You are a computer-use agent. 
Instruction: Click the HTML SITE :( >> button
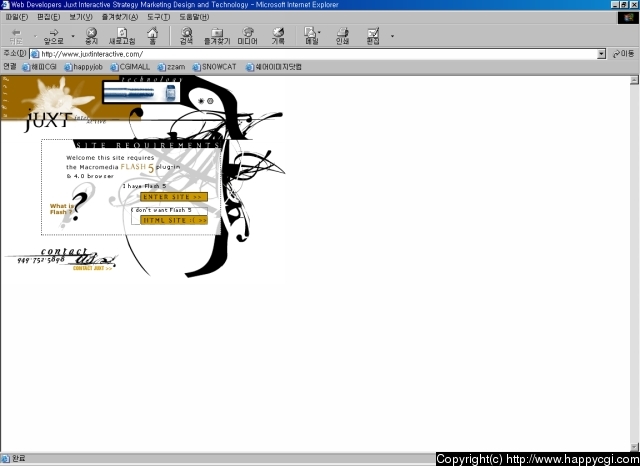174,220
